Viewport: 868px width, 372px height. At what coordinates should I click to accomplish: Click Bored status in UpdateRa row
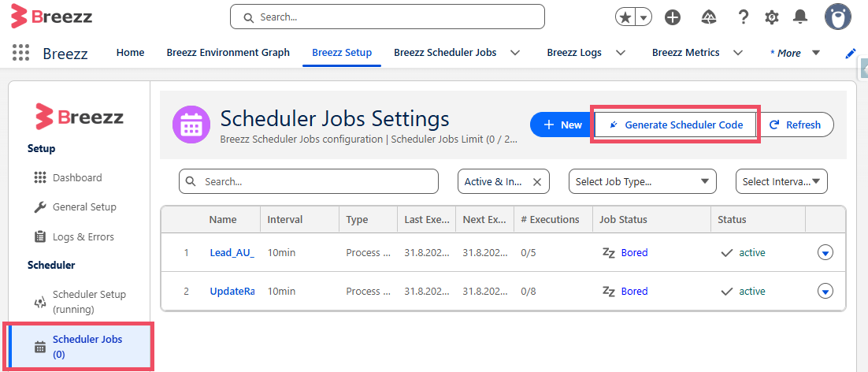pyautogui.click(x=634, y=291)
